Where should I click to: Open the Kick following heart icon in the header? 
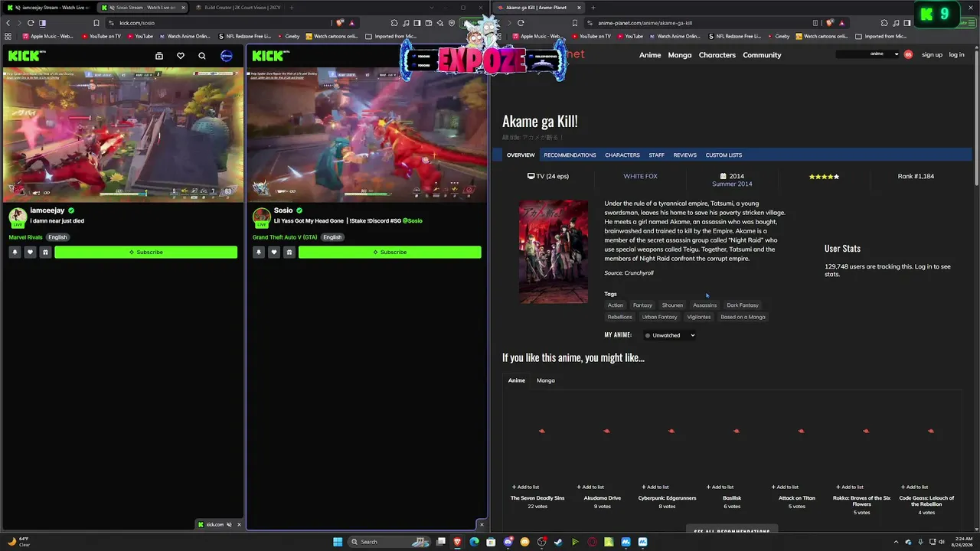[x=181, y=55]
